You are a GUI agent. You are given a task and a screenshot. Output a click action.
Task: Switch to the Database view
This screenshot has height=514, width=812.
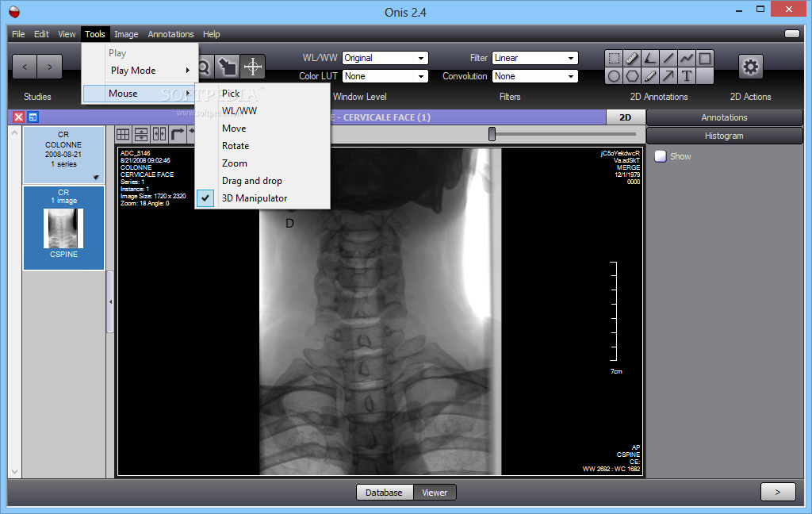385,493
